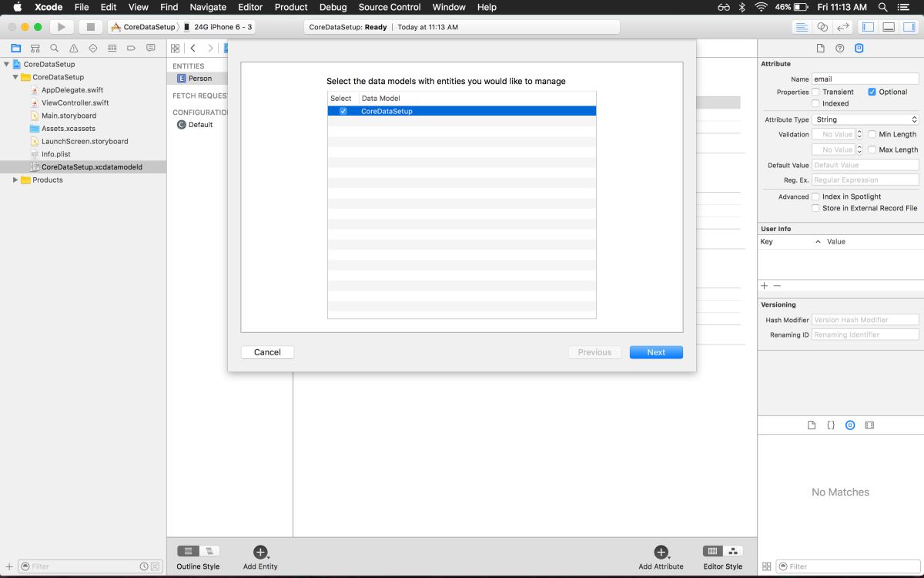The height and width of the screenshot is (578, 924).
Task: Open AppDelegate.swift in navigator
Action: point(72,90)
